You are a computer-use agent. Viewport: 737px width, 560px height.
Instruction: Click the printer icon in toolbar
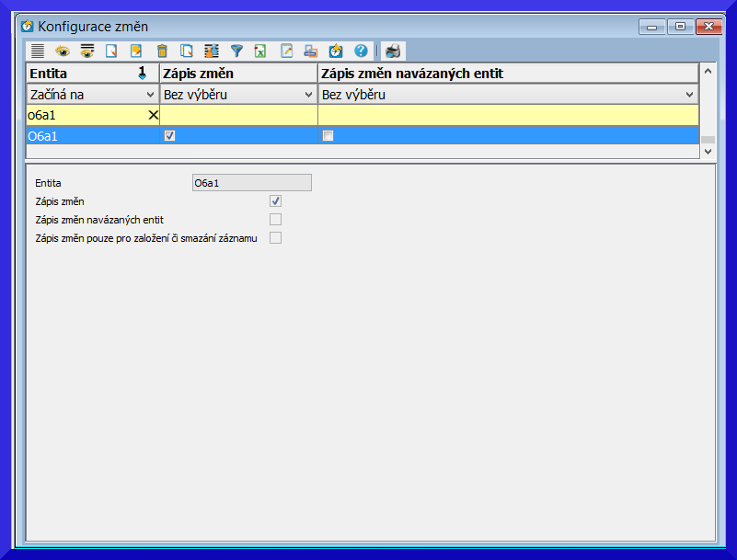click(x=393, y=51)
